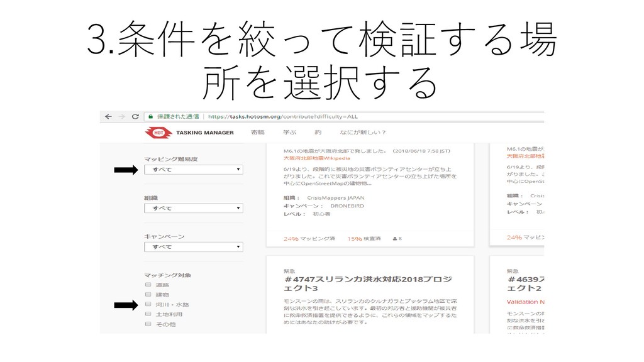The width and height of the screenshot is (644, 362).
Task: Check the 建物 checkbox
Action: coord(148,294)
